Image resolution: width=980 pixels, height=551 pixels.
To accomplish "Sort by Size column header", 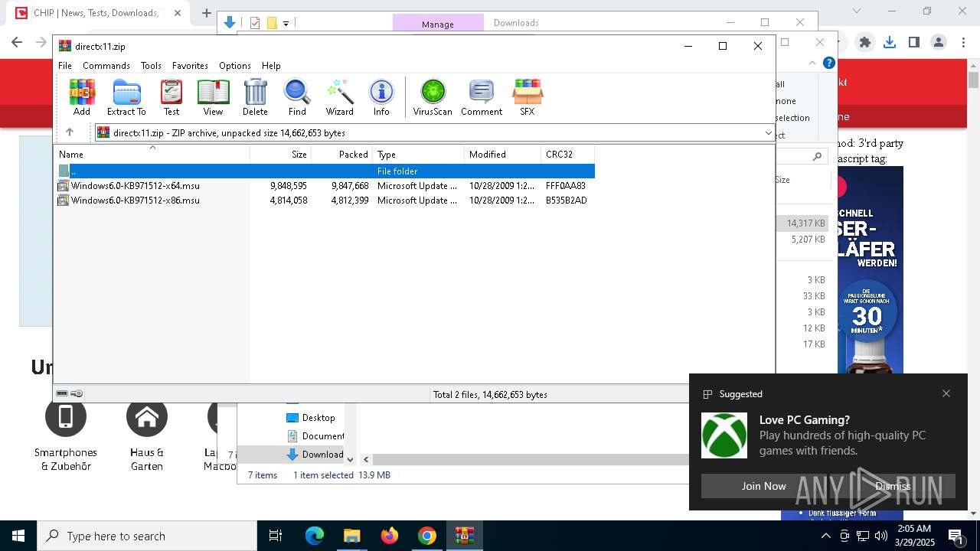I will (x=280, y=155).
